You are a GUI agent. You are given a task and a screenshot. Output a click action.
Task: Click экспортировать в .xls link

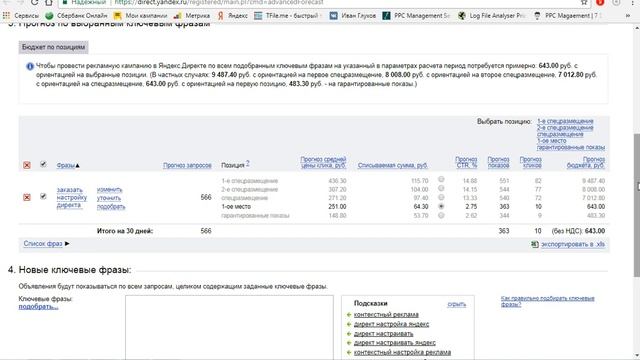(573, 244)
